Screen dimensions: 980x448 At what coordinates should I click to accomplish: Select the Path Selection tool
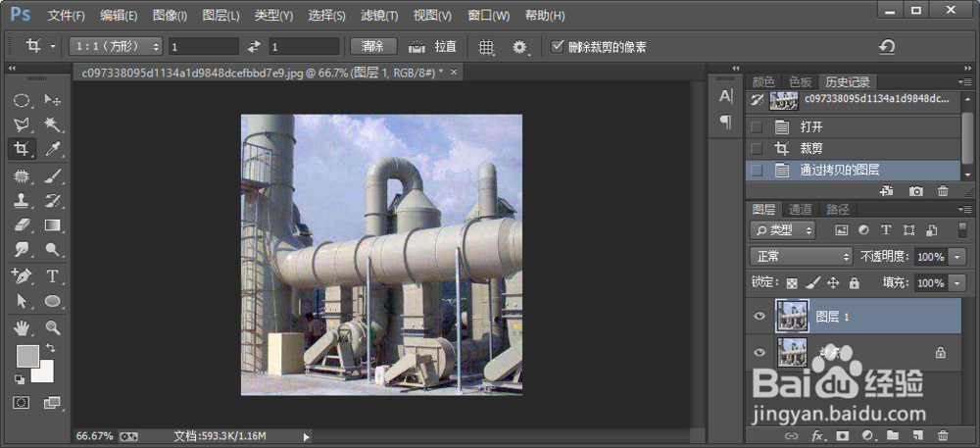[x=22, y=301]
